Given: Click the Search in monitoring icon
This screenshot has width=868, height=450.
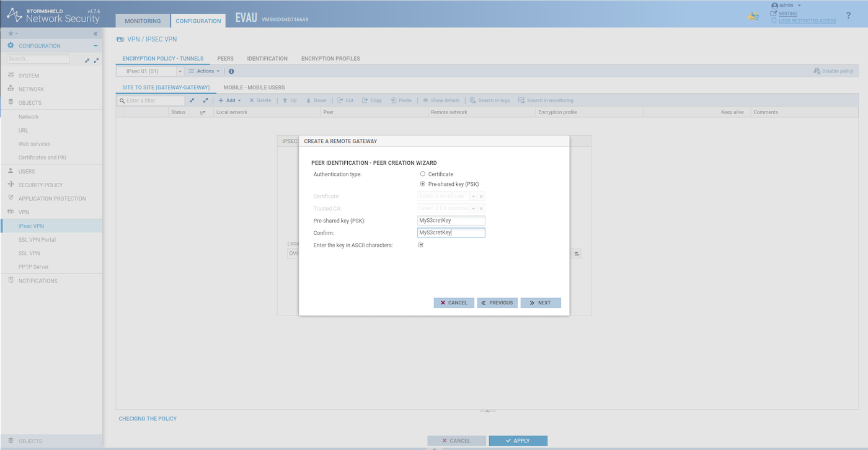Looking at the screenshot, I should (x=521, y=100).
